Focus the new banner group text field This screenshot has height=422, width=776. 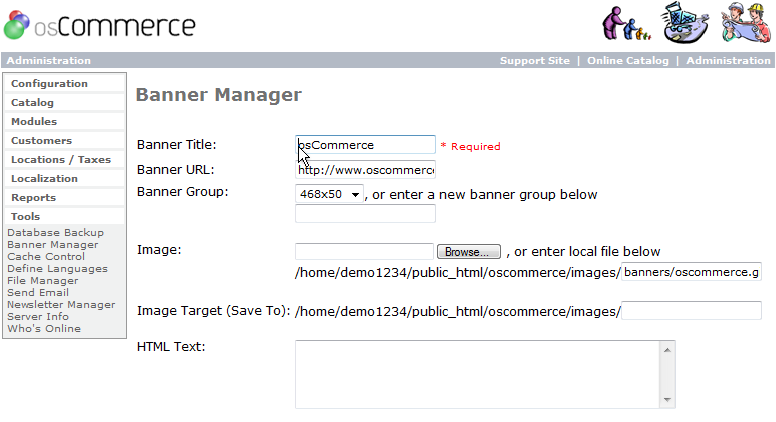(365, 214)
